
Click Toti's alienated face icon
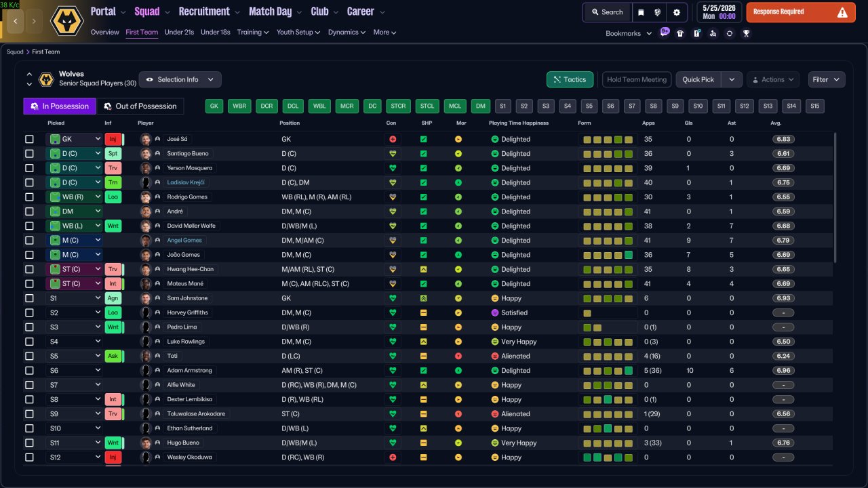point(495,356)
